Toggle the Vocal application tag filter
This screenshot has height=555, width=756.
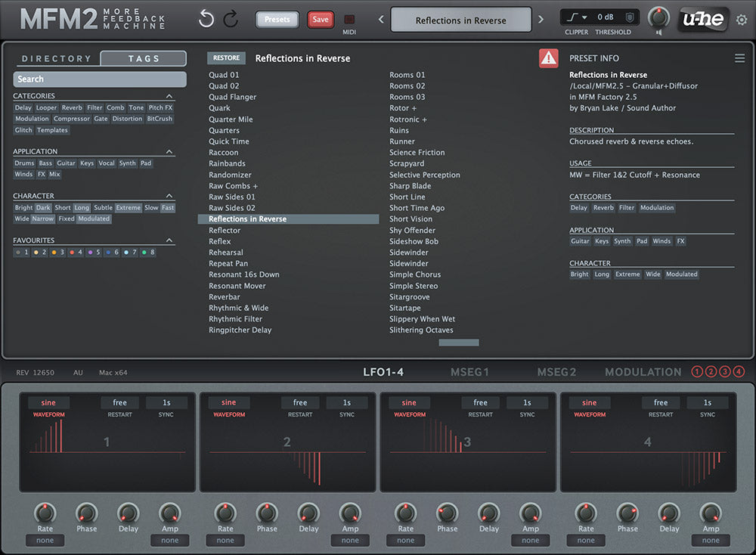click(107, 163)
